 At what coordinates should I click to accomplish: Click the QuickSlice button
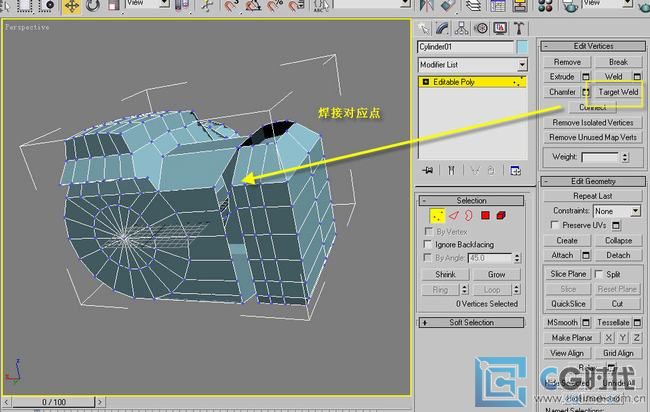[568, 304]
